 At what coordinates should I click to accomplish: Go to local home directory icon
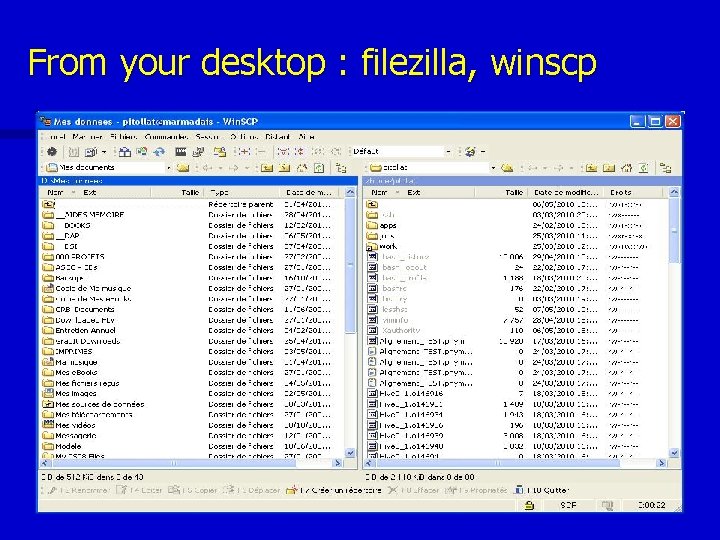pos(302,168)
